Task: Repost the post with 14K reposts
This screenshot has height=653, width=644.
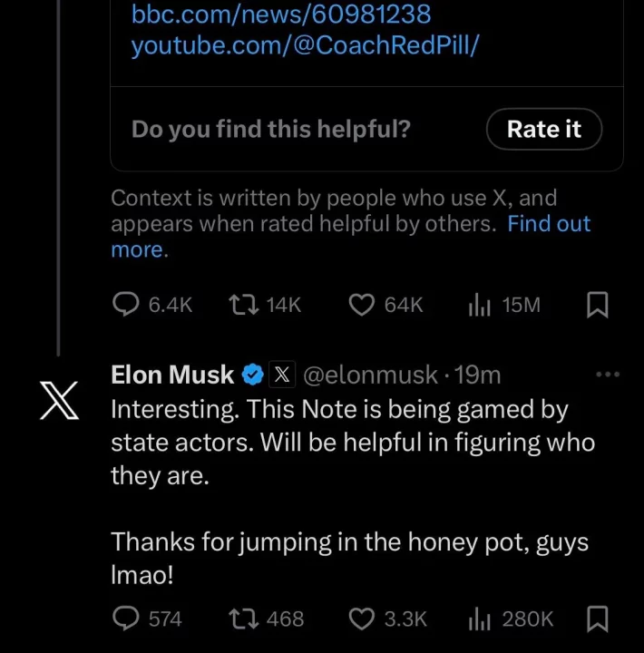Action: tap(244, 305)
